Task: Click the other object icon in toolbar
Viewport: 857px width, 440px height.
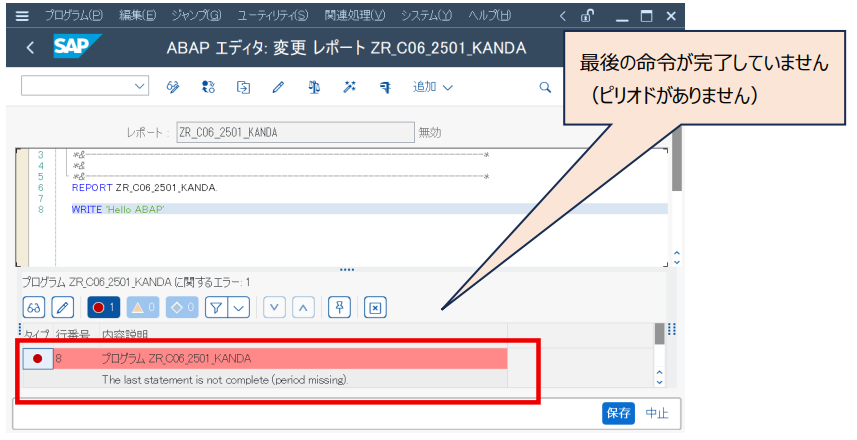Action: pos(243,87)
